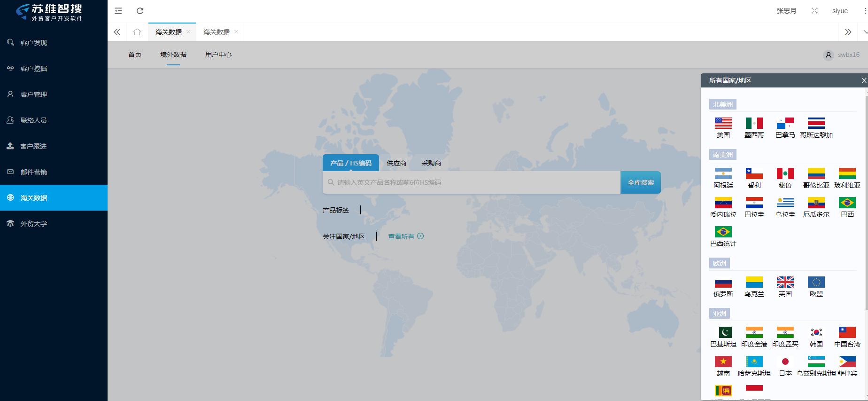Viewport: 868px width, 401px height.
Task: Open the siyue user dropdown
Action: click(840, 11)
